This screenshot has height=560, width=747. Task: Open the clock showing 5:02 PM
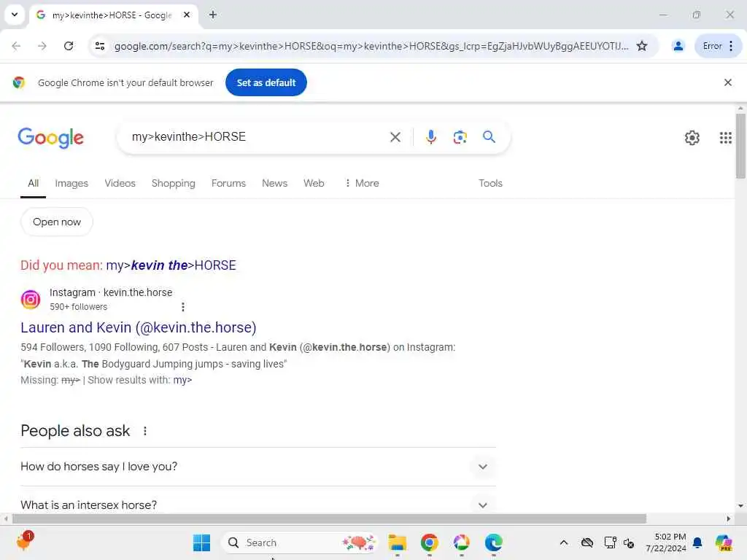(x=666, y=542)
